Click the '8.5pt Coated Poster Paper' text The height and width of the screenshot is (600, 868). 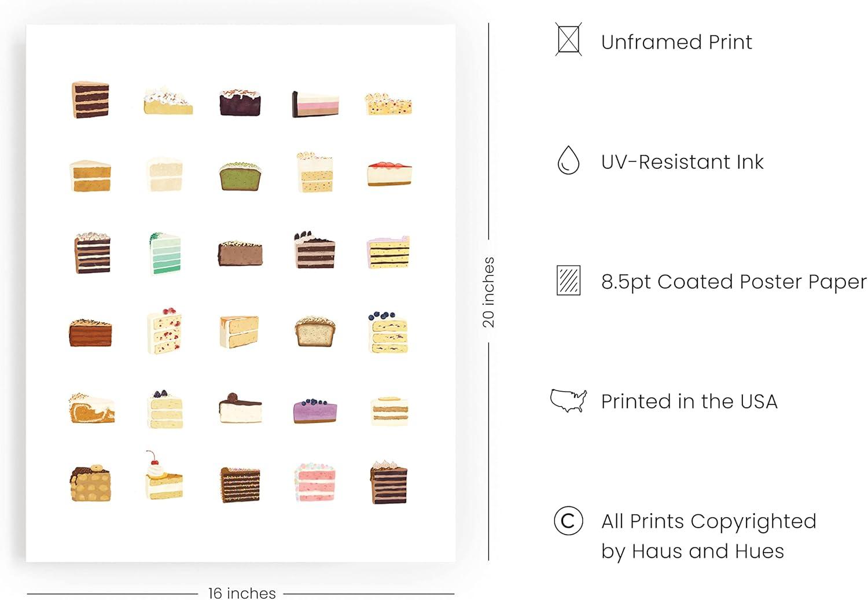click(734, 282)
